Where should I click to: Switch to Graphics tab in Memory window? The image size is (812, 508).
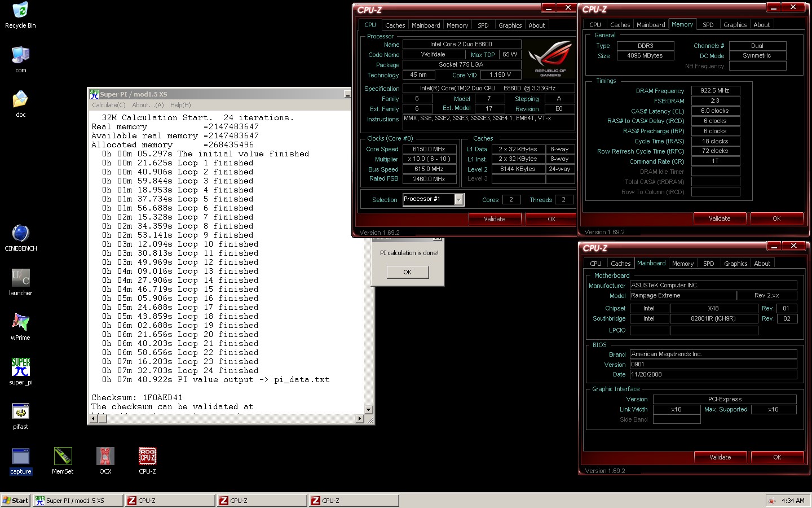coord(735,25)
